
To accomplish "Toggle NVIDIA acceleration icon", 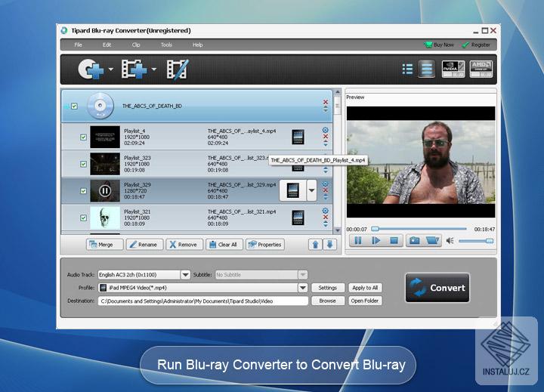I will [x=453, y=69].
